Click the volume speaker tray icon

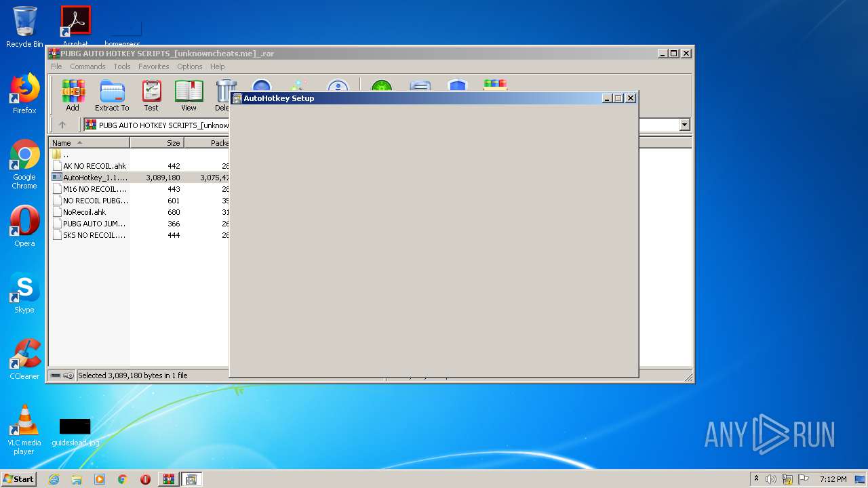click(771, 479)
